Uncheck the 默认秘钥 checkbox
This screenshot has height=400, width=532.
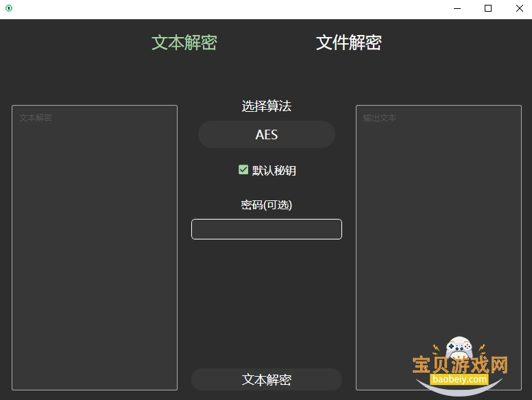[x=243, y=169]
